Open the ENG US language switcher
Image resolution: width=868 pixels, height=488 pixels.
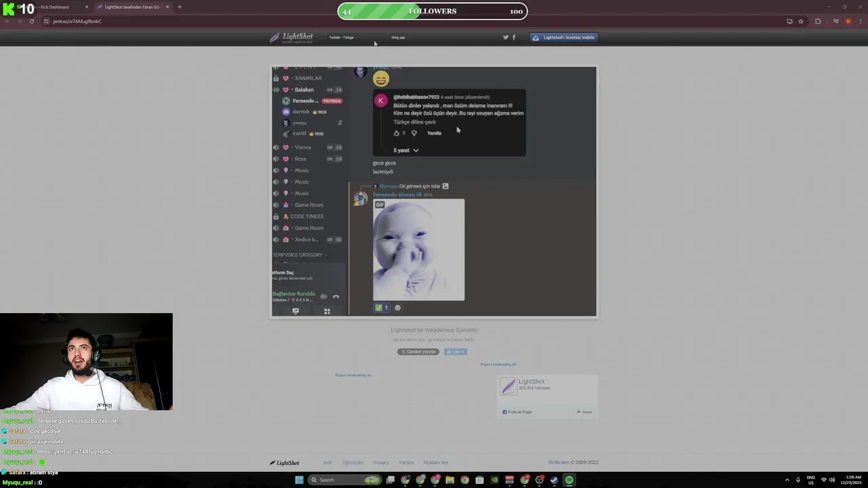(x=812, y=480)
